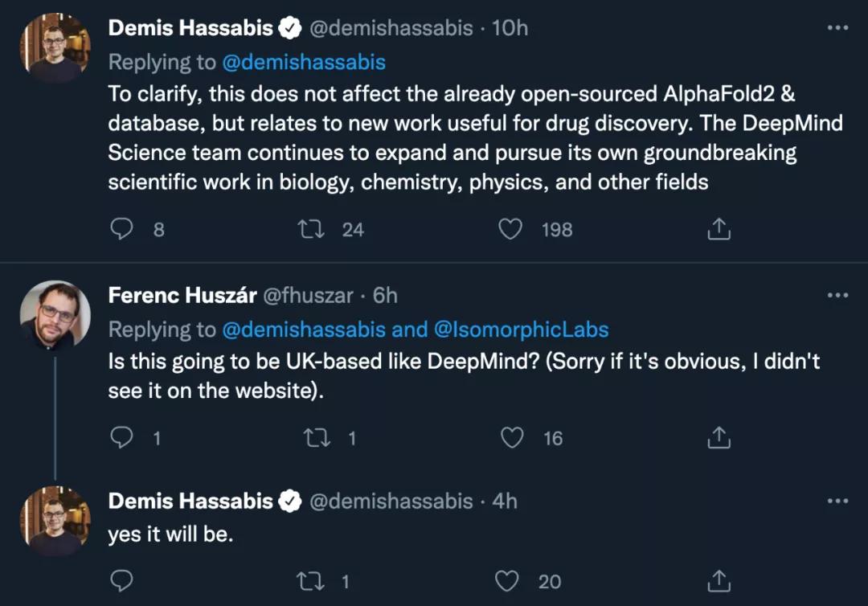
Task: Share Ferenc Huszár's tweet
Action: click(718, 438)
